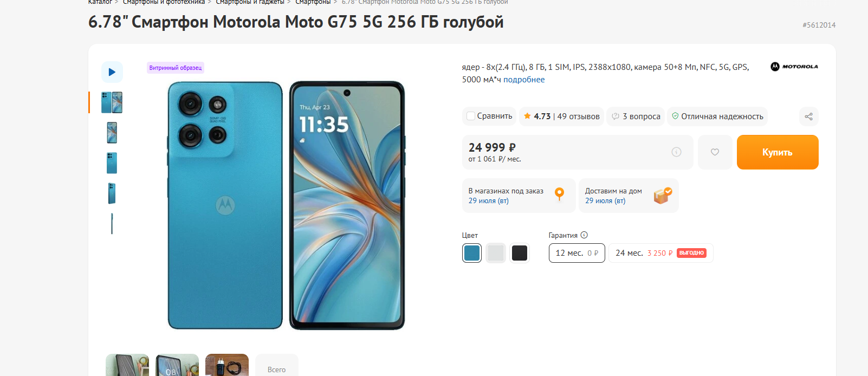Click the store pickup location pin icon
Image resolution: width=868 pixels, height=376 pixels.
560,195
